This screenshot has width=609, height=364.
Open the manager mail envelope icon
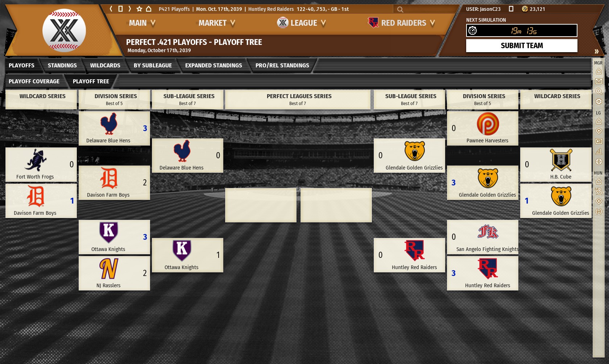coord(599,81)
